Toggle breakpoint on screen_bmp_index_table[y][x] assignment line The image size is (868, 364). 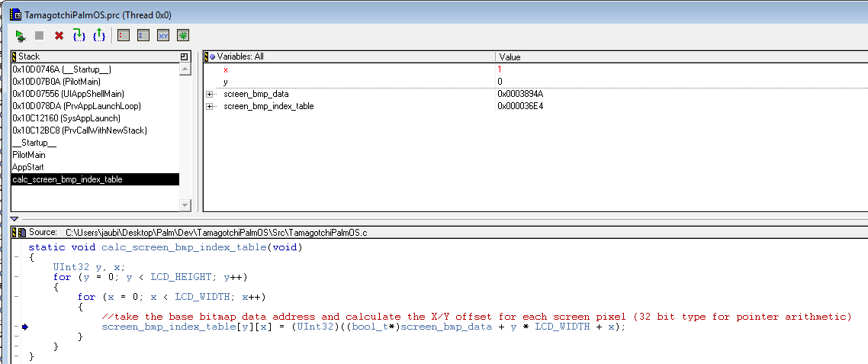16,327
